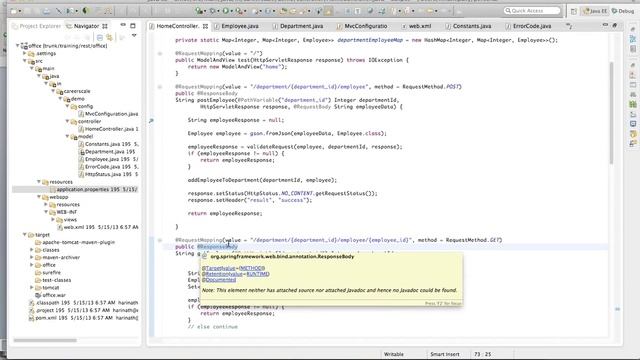
Task: Expand the tomcat folder
Action: 32,287
